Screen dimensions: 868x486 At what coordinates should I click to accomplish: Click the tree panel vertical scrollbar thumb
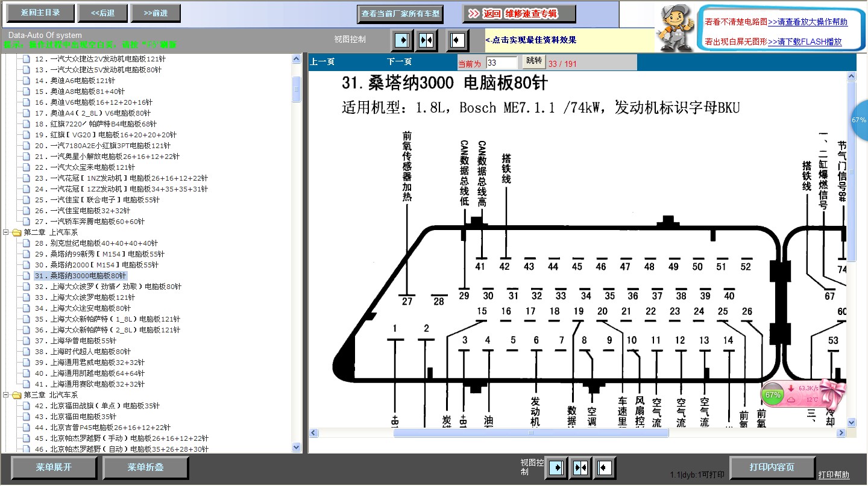point(296,89)
